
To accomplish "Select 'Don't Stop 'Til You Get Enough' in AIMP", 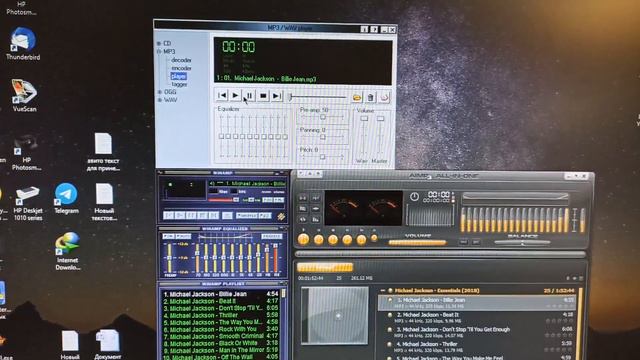I will pos(477,332).
